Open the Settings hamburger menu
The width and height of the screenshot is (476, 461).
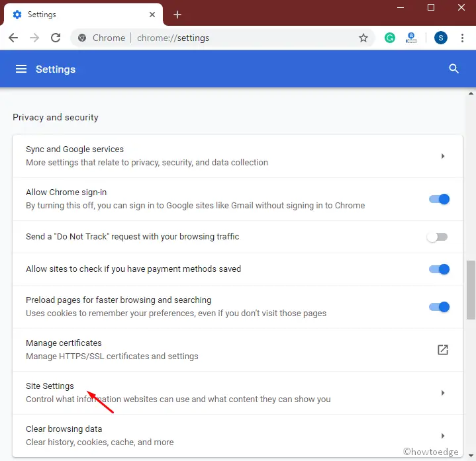coord(21,69)
